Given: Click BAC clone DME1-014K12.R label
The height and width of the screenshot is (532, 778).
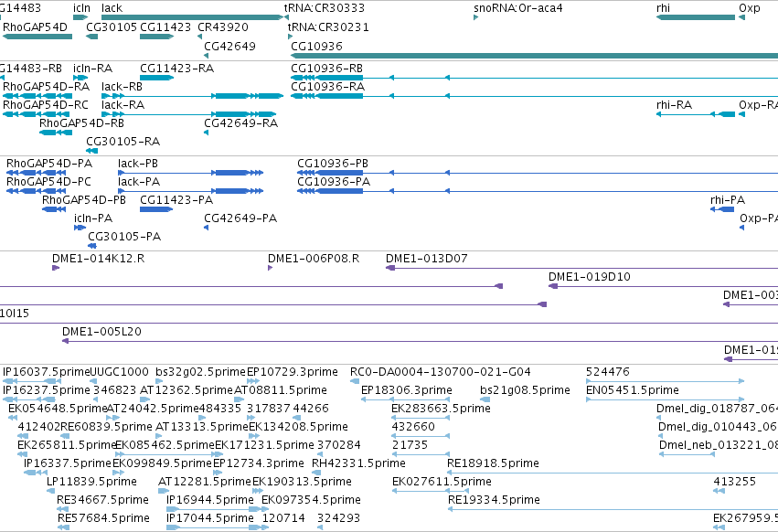Looking at the screenshot, I should point(98,259).
